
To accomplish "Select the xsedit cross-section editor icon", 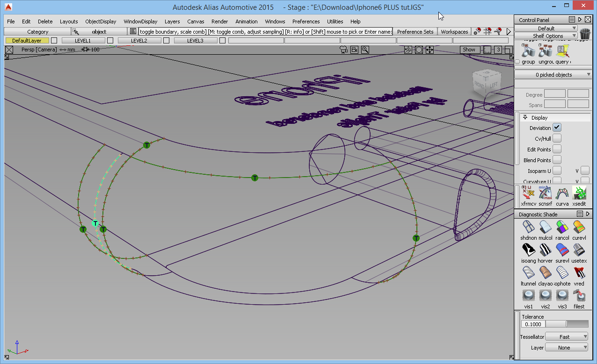I will click(x=579, y=193).
